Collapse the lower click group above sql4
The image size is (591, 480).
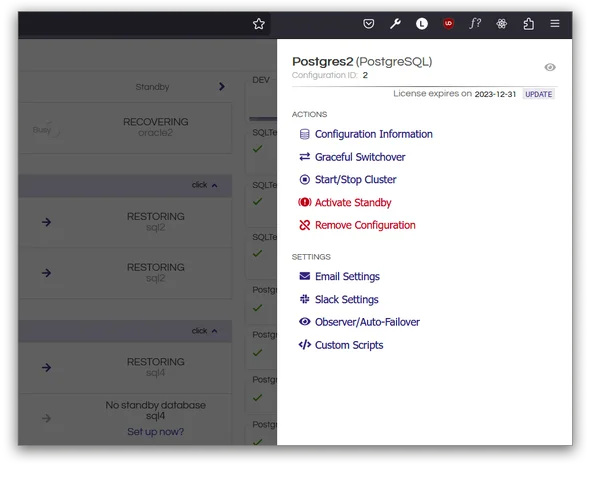click(x=205, y=331)
